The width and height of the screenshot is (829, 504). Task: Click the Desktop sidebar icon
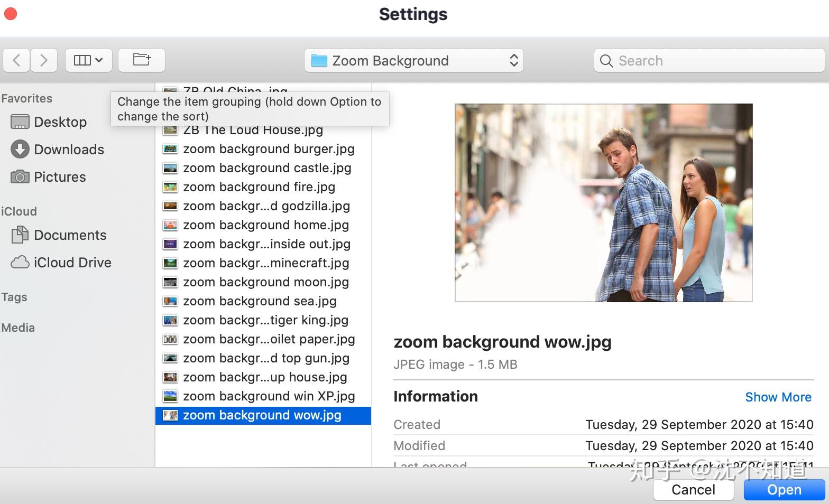[20, 122]
